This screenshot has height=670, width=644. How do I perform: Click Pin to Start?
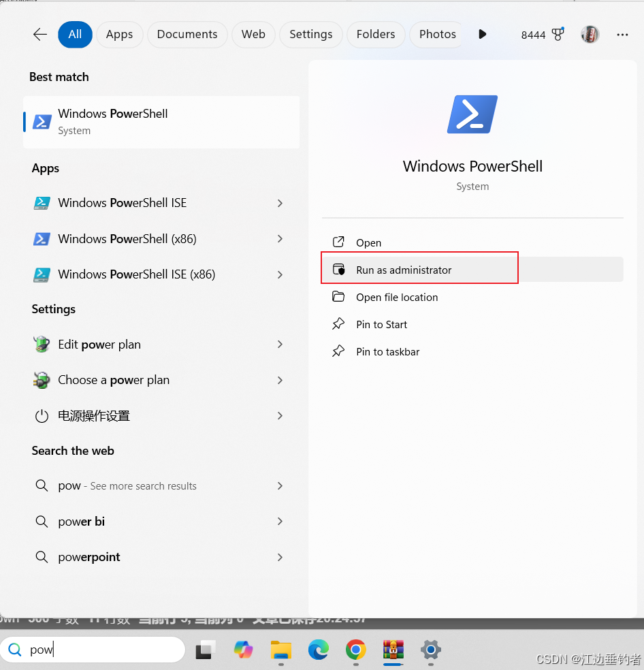(472, 324)
